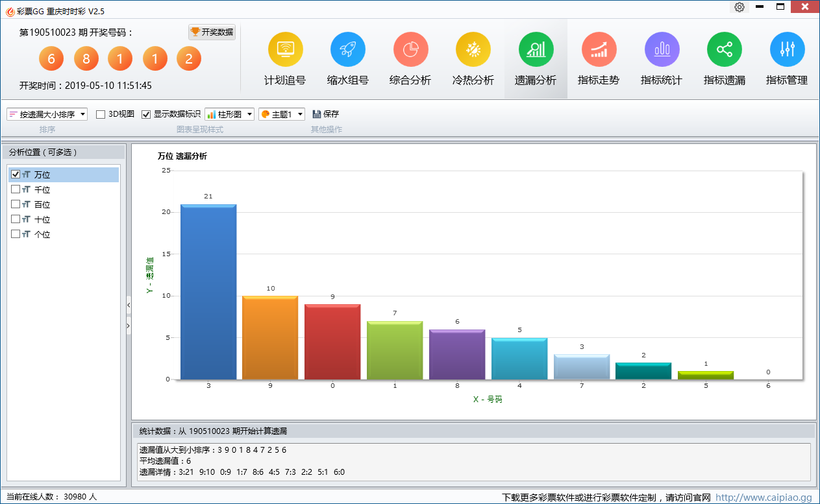Click the 指标统计 purple bar icon
The height and width of the screenshot is (504, 820).
coord(661,49)
